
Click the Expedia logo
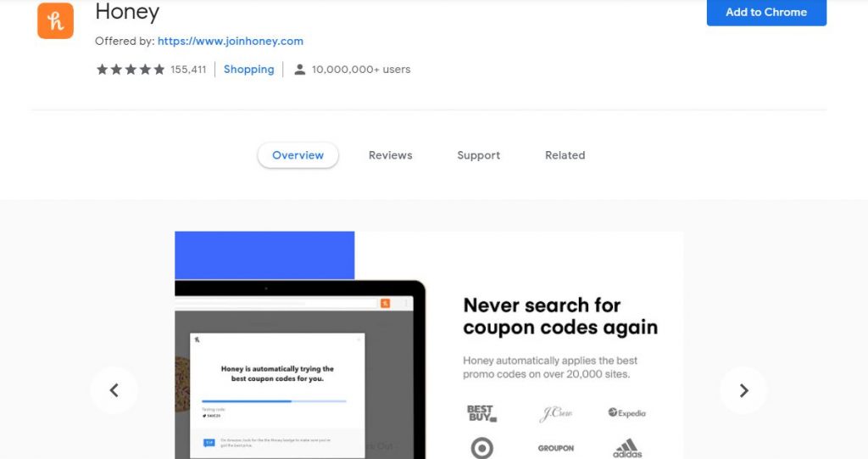(x=626, y=413)
